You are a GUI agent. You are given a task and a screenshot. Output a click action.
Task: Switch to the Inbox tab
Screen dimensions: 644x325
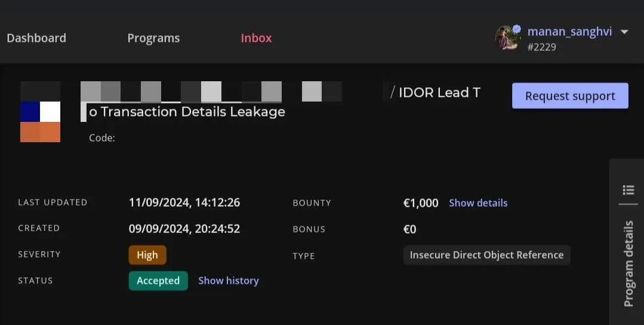[256, 38]
